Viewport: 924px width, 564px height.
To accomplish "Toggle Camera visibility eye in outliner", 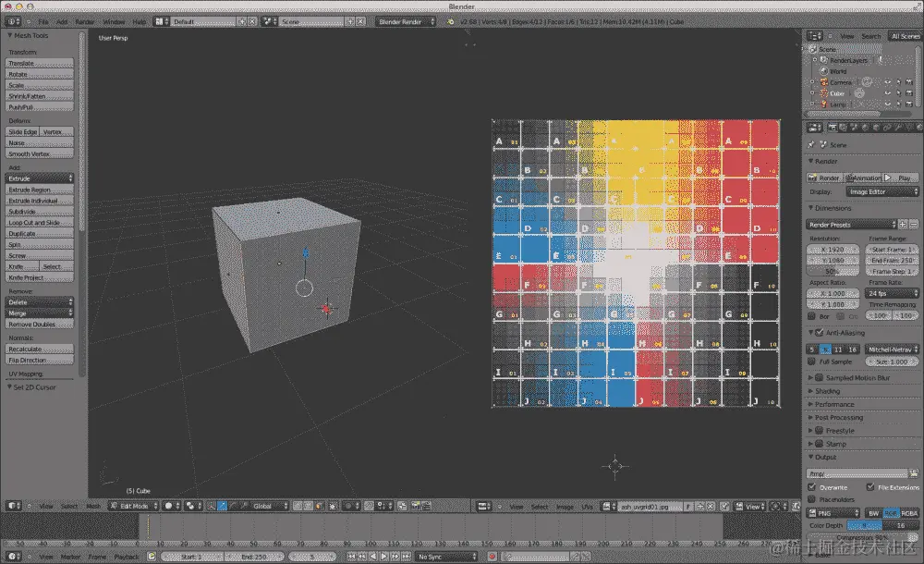I will [887, 82].
